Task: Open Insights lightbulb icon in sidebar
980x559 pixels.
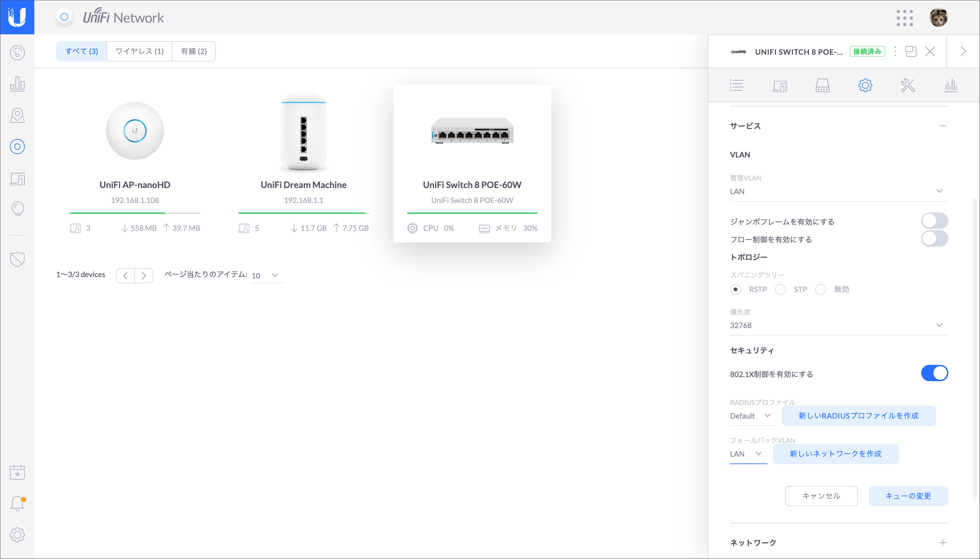Action: (x=17, y=209)
